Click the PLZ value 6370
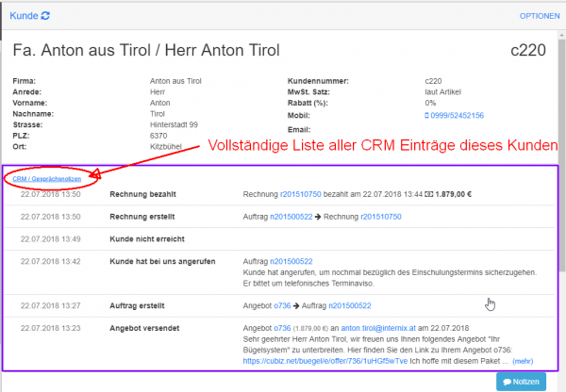Screen dimensions: 566x392 coord(158,136)
